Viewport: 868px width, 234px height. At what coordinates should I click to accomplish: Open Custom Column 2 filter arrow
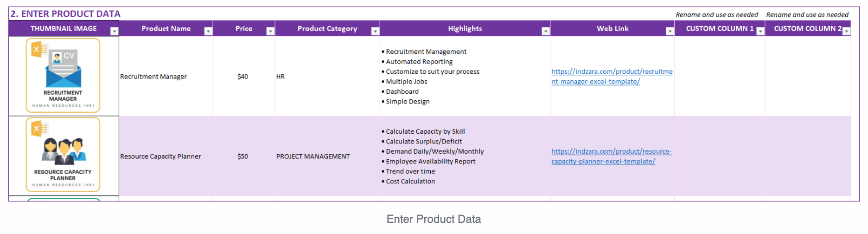(x=846, y=31)
